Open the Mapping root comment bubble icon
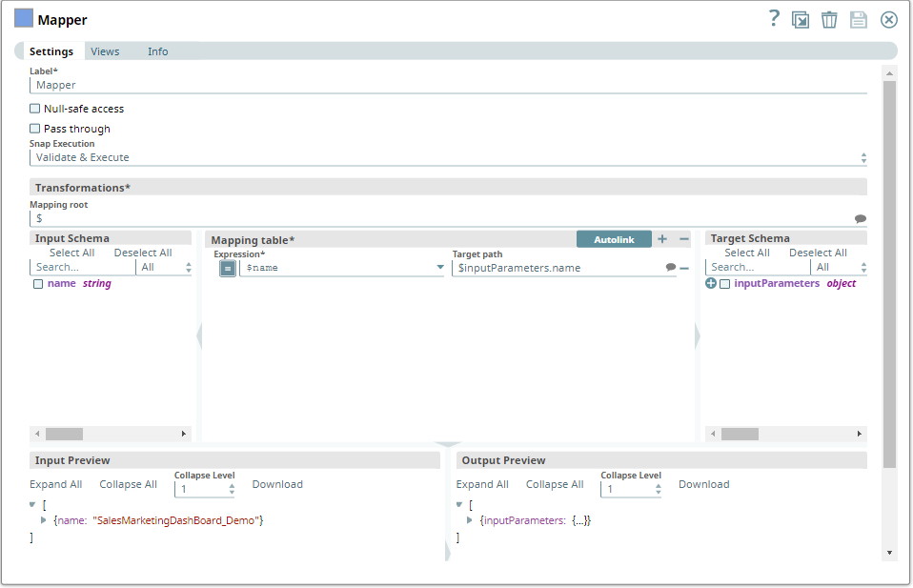913x588 pixels. 860,219
